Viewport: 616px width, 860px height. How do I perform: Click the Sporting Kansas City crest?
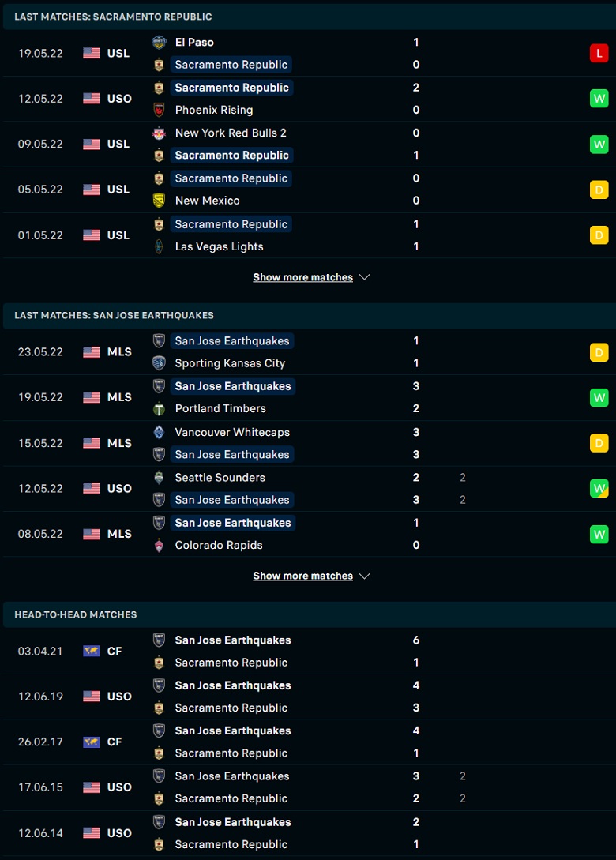pyautogui.click(x=159, y=363)
